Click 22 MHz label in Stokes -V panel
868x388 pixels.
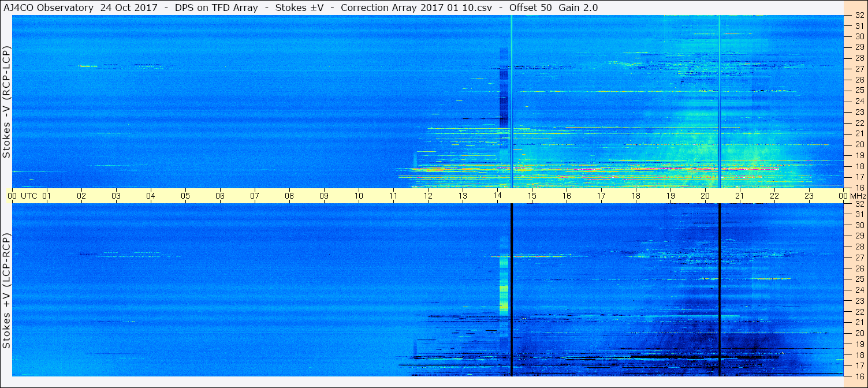tap(859, 123)
